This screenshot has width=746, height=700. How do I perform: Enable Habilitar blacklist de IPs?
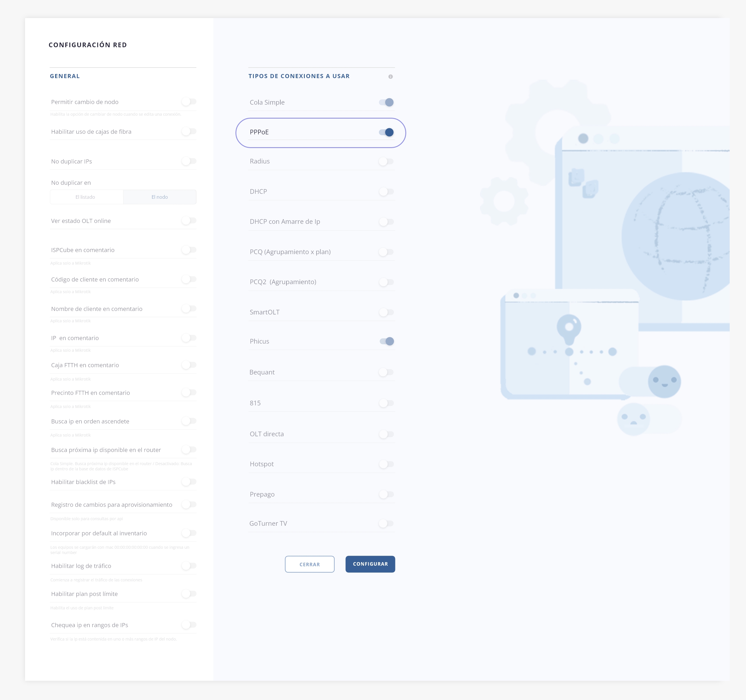[189, 482]
